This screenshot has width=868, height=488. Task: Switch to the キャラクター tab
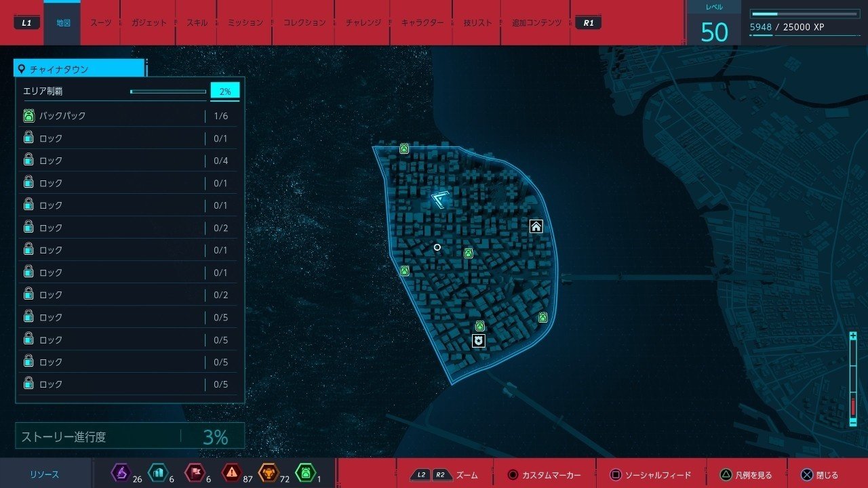(422, 23)
